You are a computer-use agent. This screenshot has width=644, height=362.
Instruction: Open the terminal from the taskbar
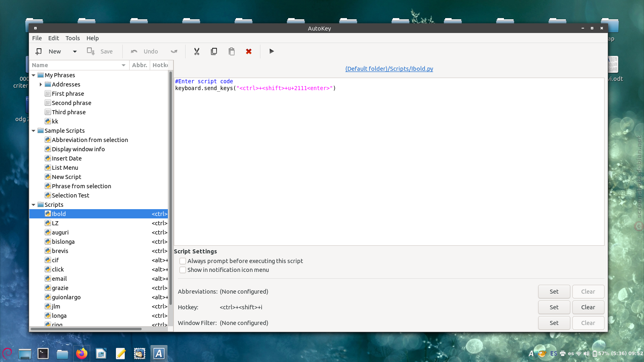(x=43, y=354)
